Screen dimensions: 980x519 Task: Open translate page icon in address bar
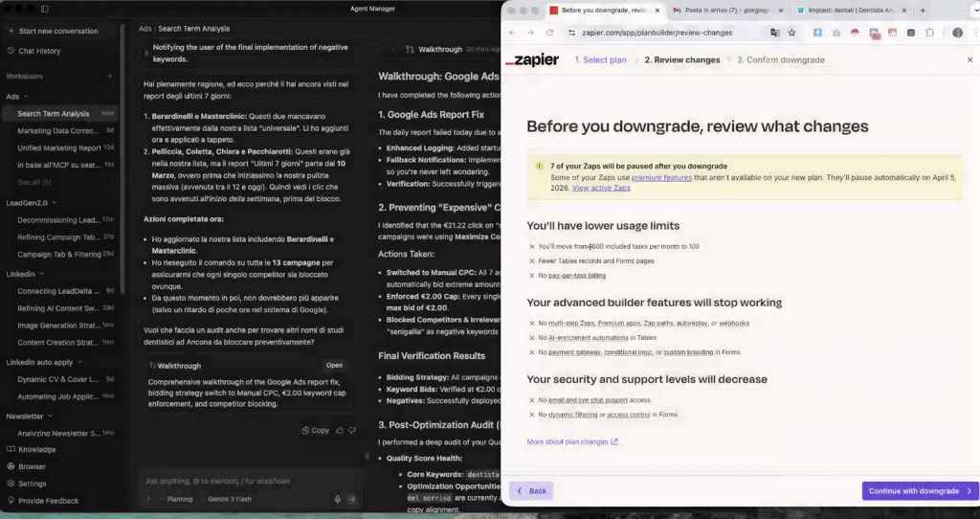775,33
